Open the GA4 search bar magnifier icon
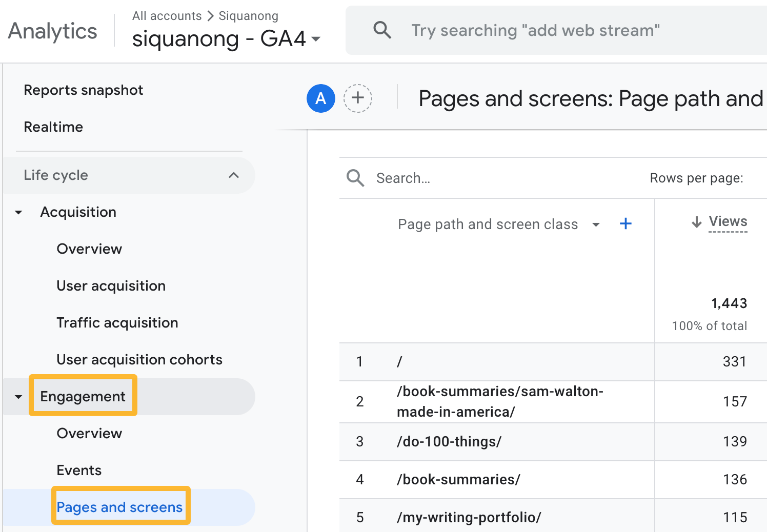The width and height of the screenshot is (767, 532). [382, 30]
